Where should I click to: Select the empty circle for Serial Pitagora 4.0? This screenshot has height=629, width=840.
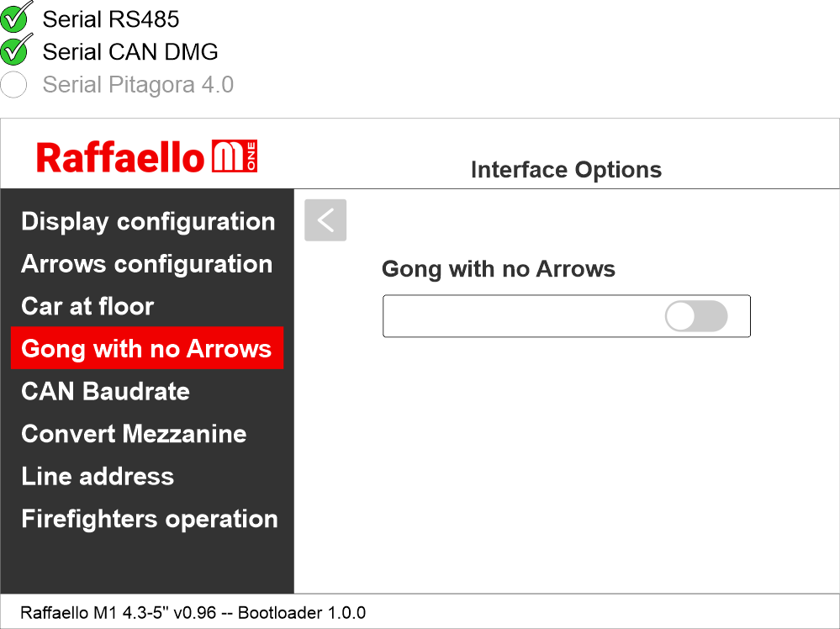pyautogui.click(x=14, y=85)
